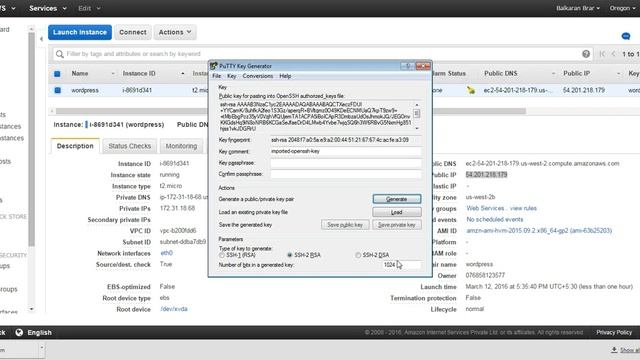Open the Balkaran Brar account dropdown

578,8
